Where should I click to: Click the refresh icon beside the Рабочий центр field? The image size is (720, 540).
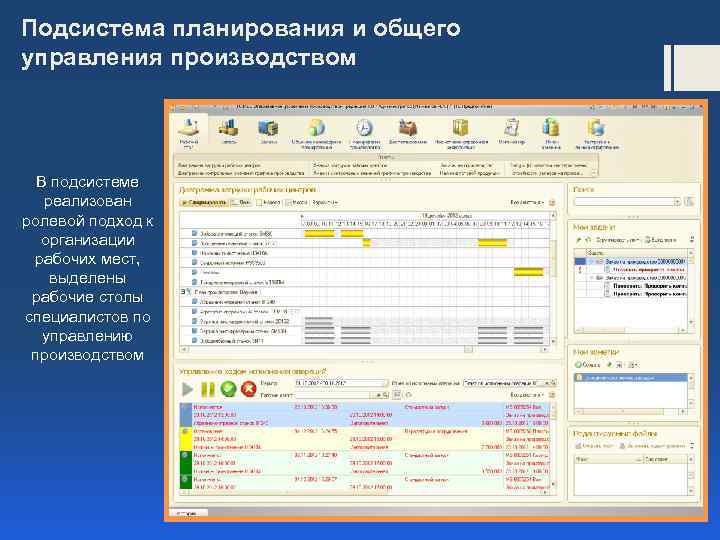(x=408, y=395)
